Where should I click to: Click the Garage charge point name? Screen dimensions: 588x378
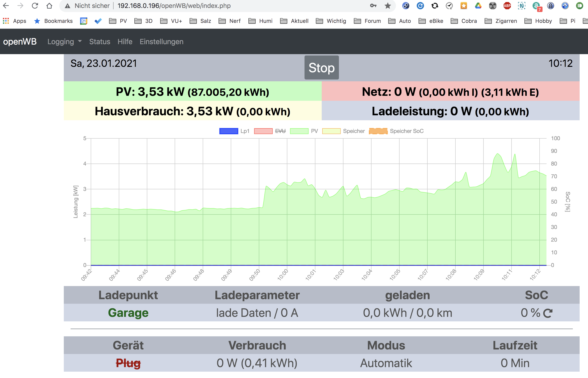point(128,313)
